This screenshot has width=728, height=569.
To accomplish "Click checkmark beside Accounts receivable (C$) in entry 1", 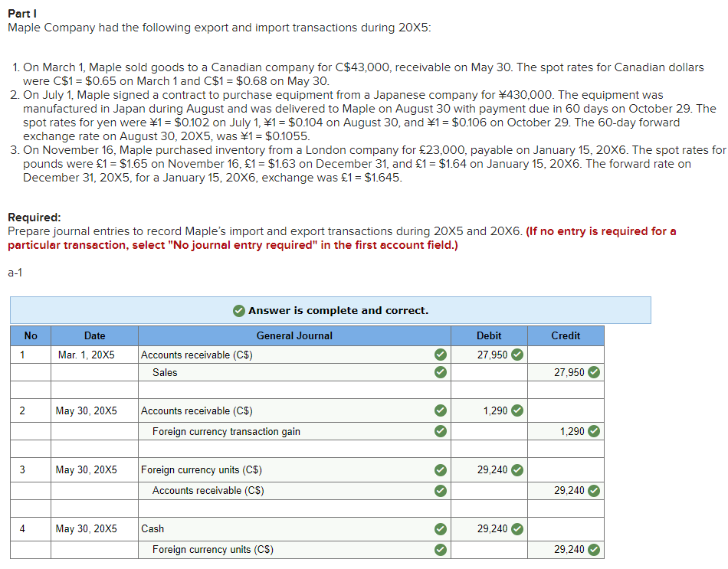I will pos(439,355).
